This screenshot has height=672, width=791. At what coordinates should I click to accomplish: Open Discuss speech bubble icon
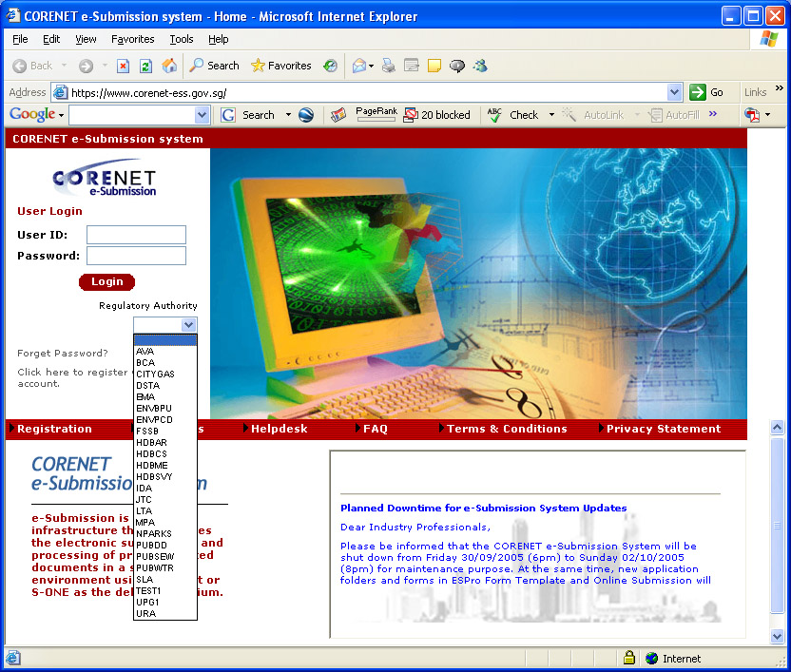[457, 66]
